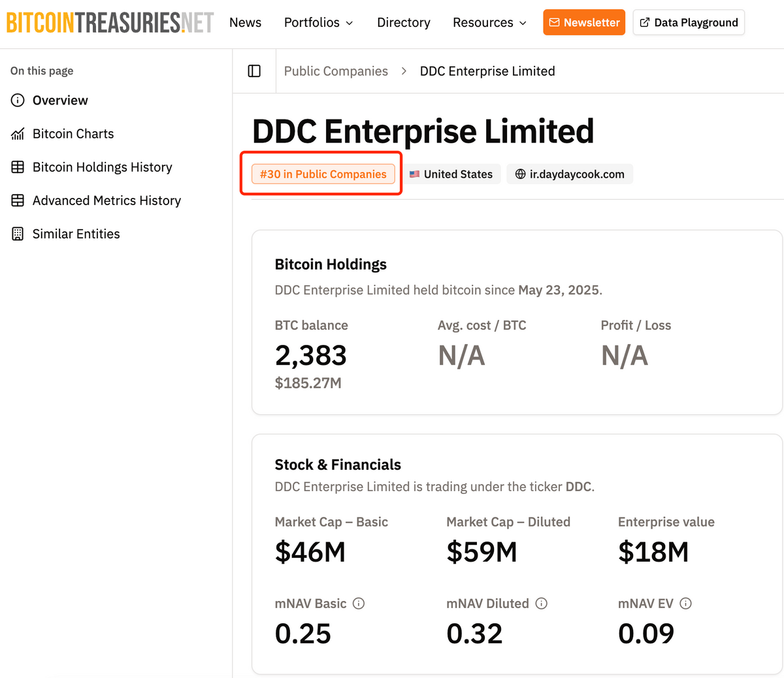Click the Overview info icon
Viewport: 784px width, 678px height.
click(x=18, y=100)
